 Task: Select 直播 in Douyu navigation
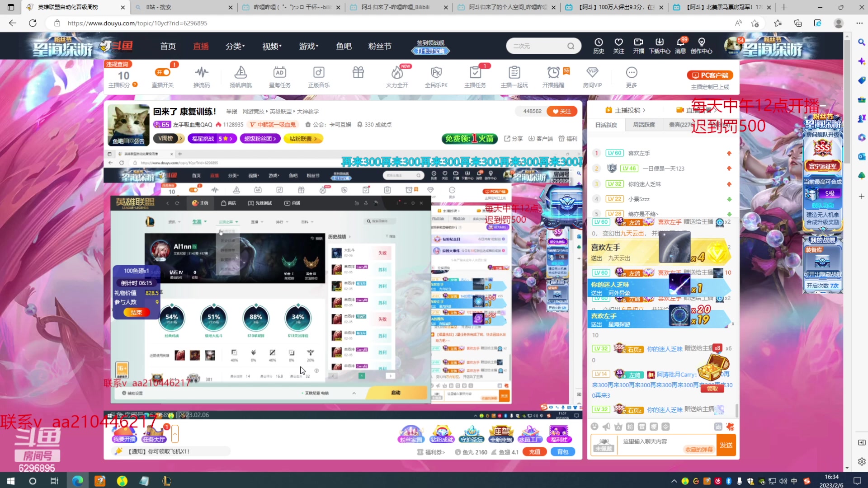pyautogui.click(x=201, y=46)
